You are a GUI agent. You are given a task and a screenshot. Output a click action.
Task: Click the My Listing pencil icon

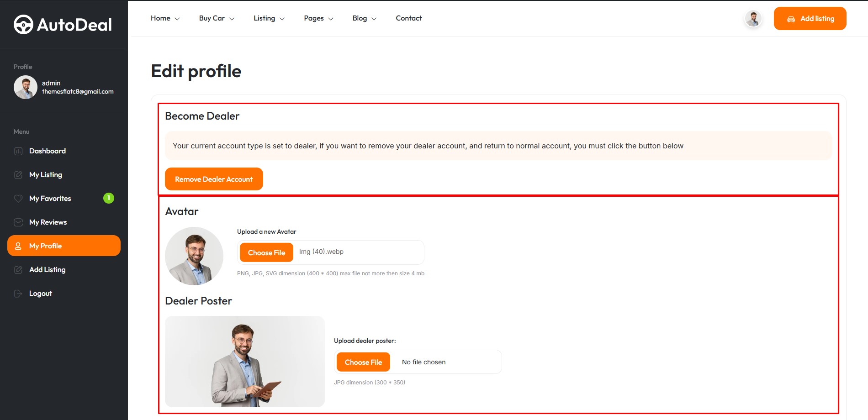tap(18, 175)
